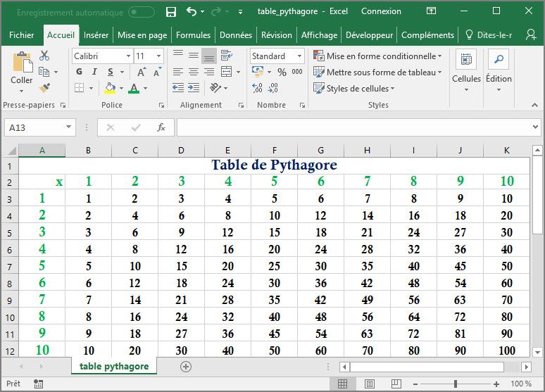The image size is (545, 392).
Task: Align text right
Action: [209, 72]
